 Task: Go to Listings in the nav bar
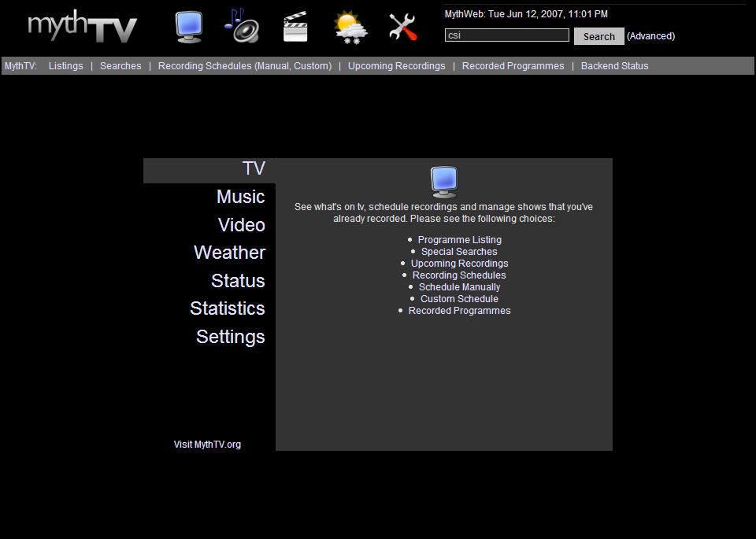65,66
